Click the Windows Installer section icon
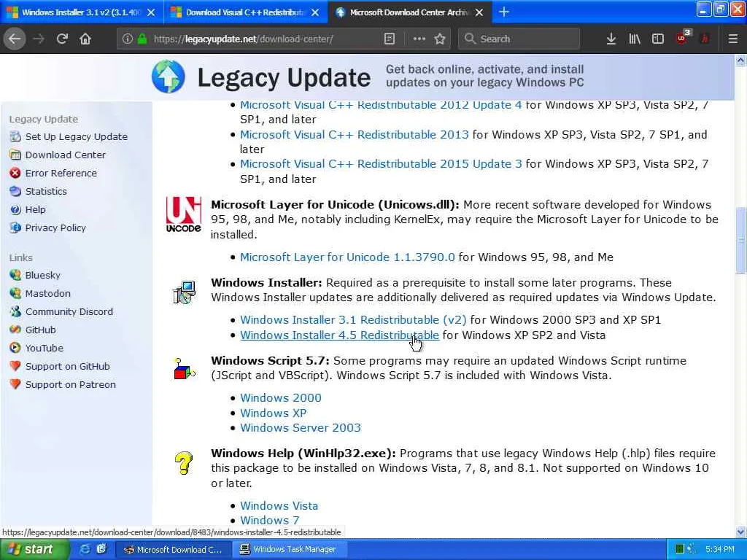Screen dimensions: 747x560 (184, 292)
